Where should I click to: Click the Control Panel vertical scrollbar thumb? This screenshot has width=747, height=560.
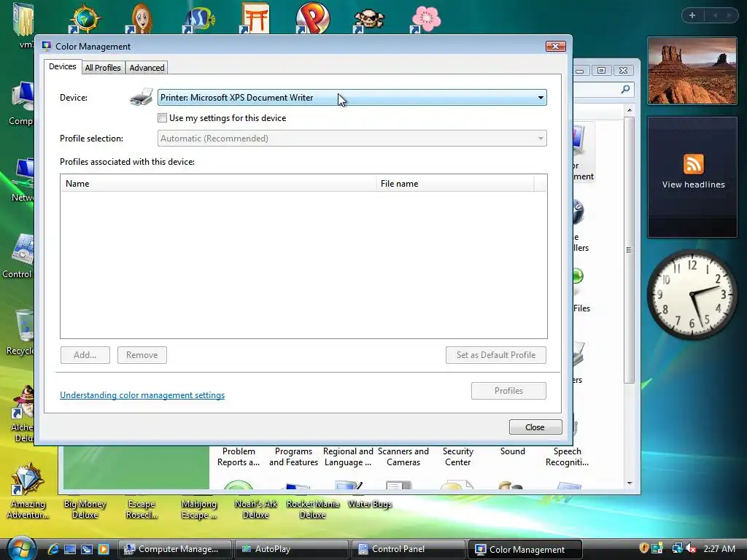629,249
